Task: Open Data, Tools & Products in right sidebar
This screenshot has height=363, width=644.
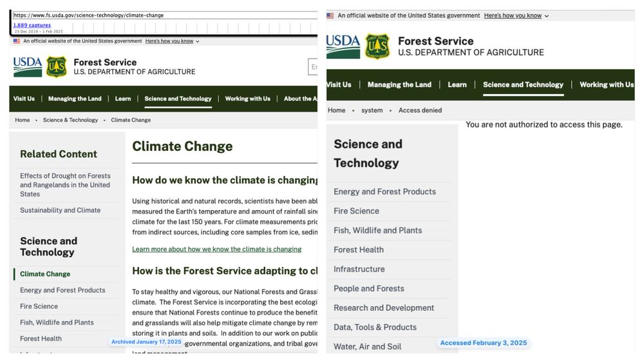Action: click(x=375, y=328)
